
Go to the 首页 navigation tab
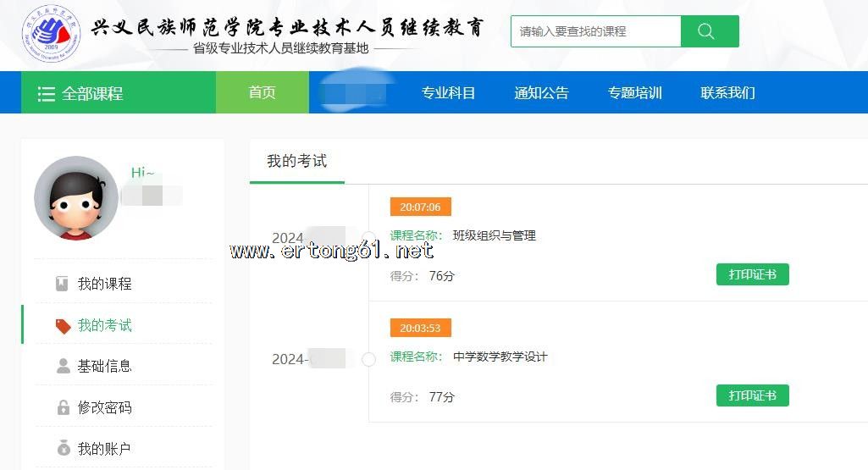(262, 92)
